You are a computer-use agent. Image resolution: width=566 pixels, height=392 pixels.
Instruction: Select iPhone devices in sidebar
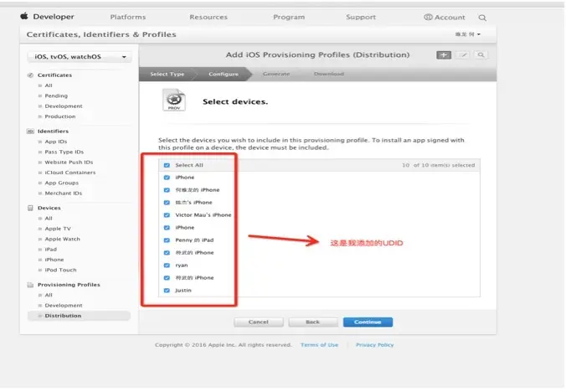(x=54, y=260)
